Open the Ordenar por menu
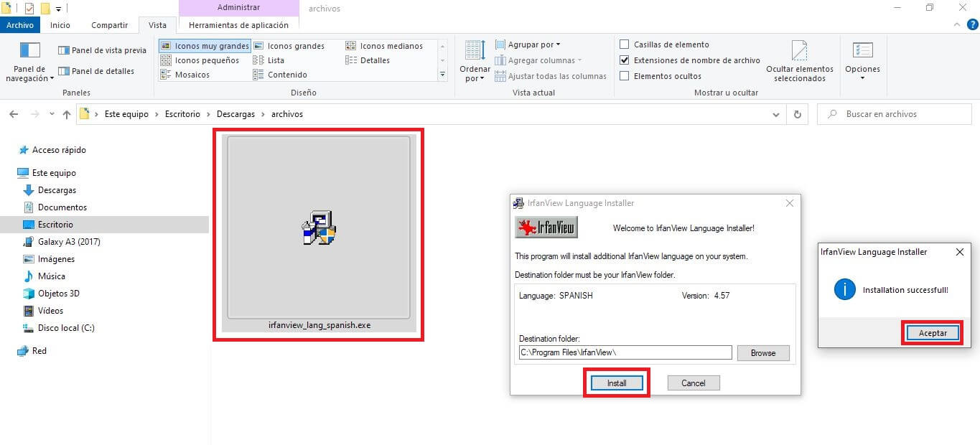This screenshot has height=445, width=980. tap(475, 62)
